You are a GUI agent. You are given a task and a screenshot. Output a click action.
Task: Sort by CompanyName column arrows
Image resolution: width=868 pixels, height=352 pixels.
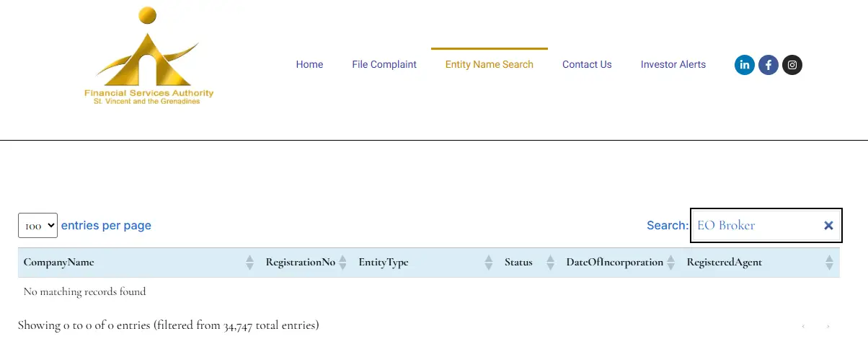click(x=249, y=263)
